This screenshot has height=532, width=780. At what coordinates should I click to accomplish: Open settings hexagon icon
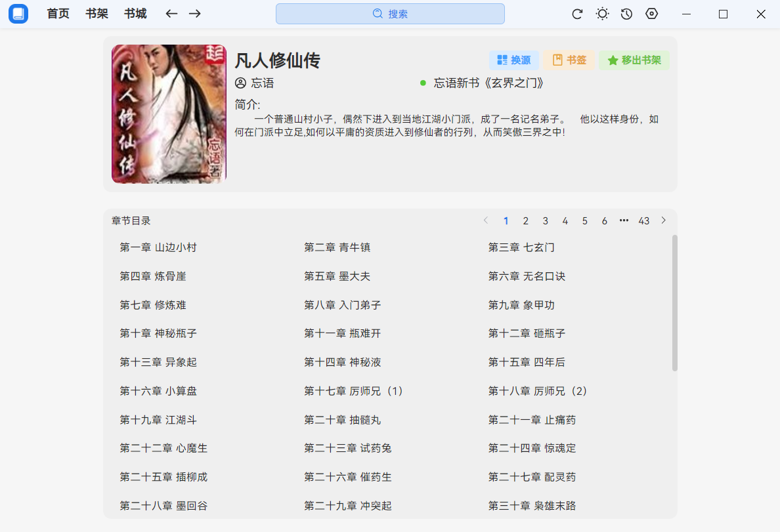click(x=651, y=14)
